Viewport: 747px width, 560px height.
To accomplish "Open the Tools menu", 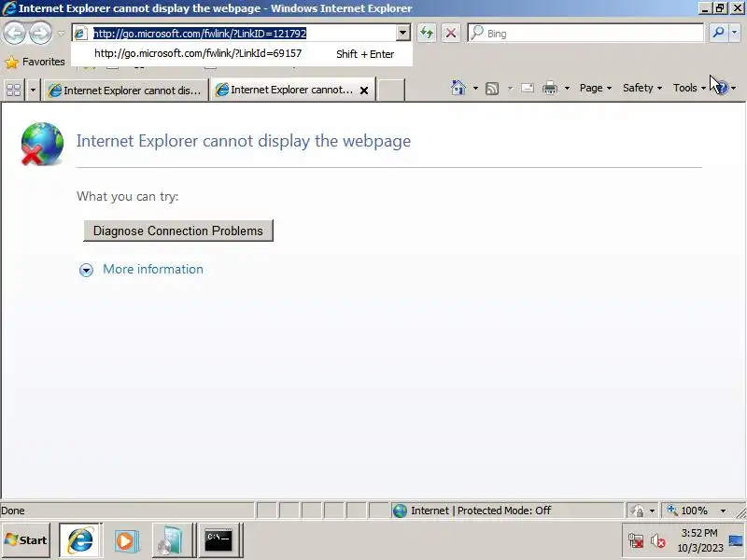I will [689, 88].
